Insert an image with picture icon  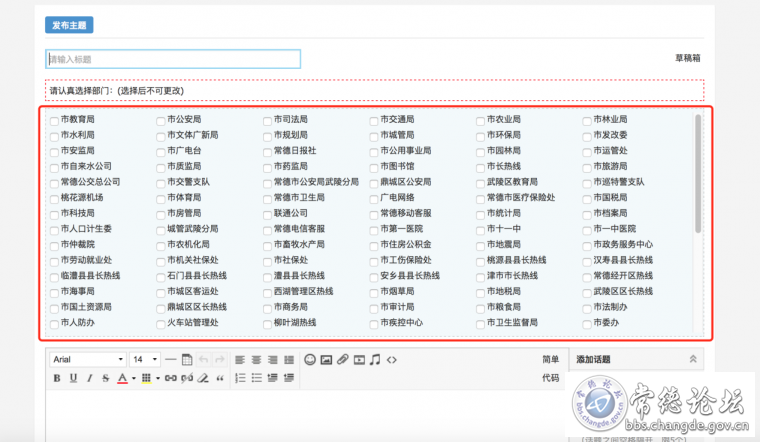coord(327,360)
